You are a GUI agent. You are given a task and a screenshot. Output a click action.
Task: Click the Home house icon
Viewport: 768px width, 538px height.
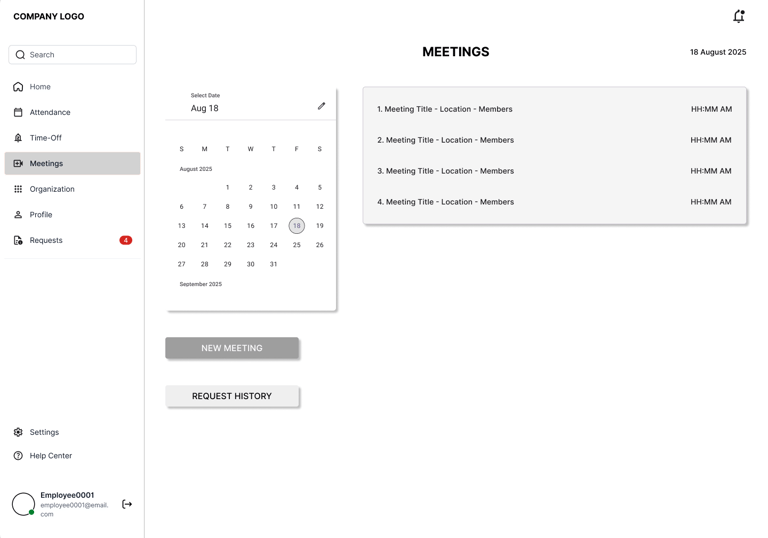click(18, 87)
